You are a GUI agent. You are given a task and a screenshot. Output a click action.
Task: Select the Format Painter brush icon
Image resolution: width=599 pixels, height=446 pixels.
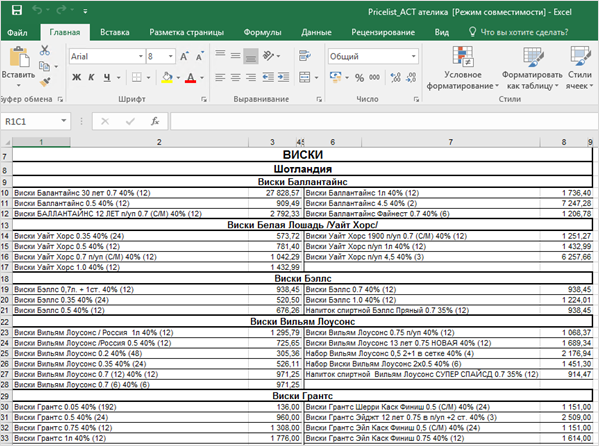click(x=45, y=82)
